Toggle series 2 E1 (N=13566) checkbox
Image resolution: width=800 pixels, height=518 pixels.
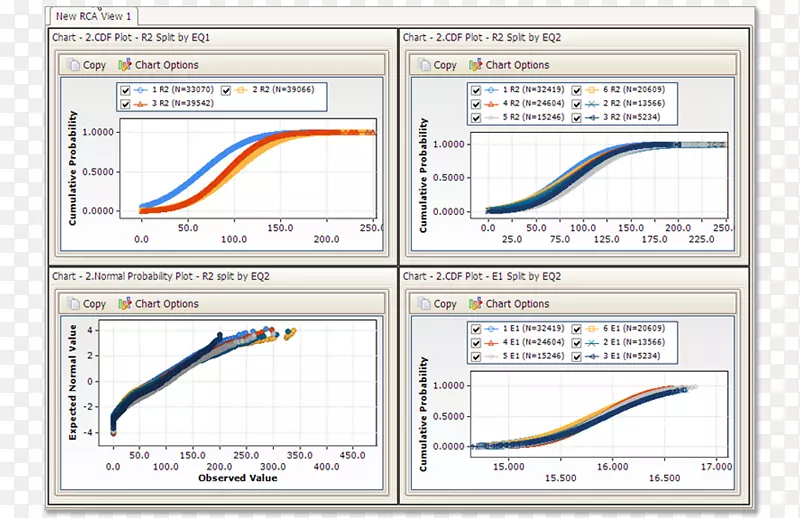(x=577, y=343)
